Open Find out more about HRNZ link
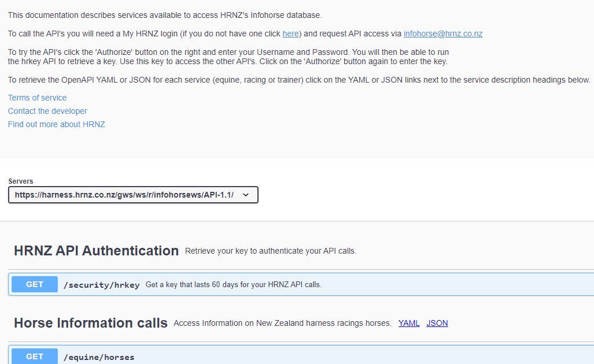The height and width of the screenshot is (364, 594). point(57,124)
